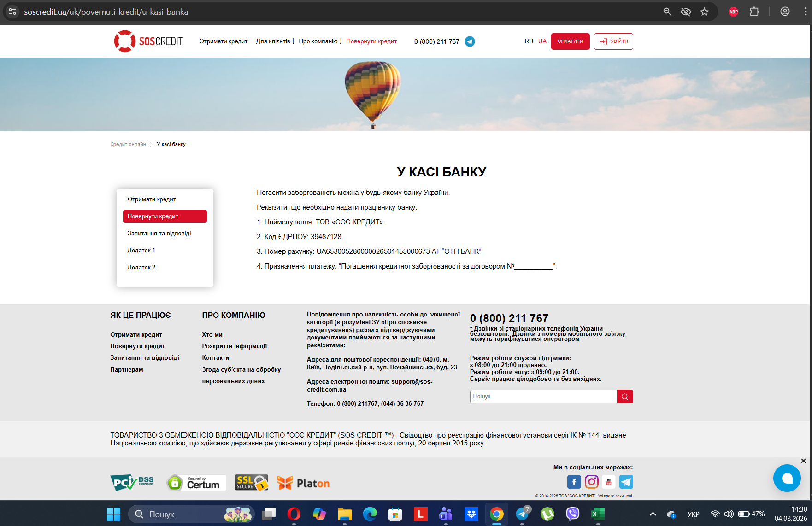This screenshot has width=812, height=526.
Task: Open Opera browser from the taskbar
Action: tap(294, 514)
